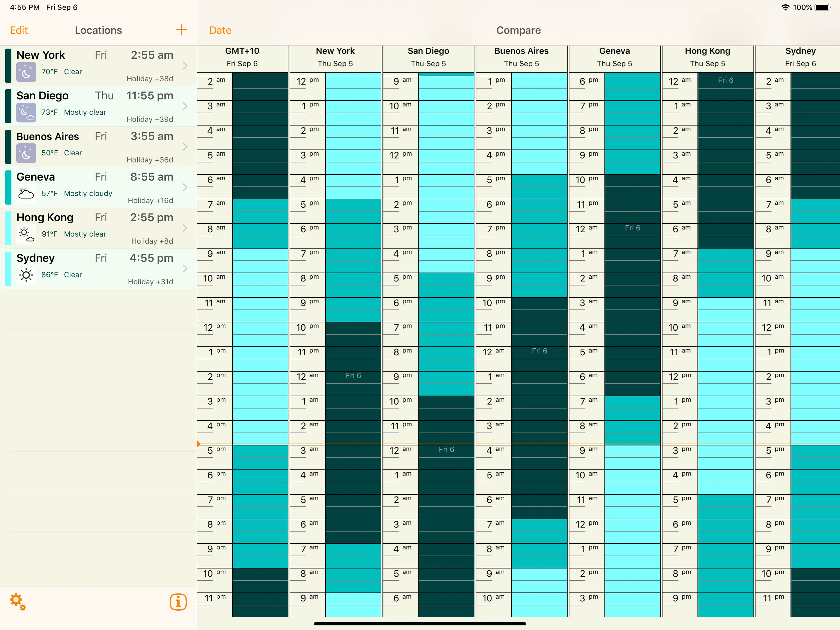Tap Geneva mostly cloudy weather icon

[x=26, y=194]
